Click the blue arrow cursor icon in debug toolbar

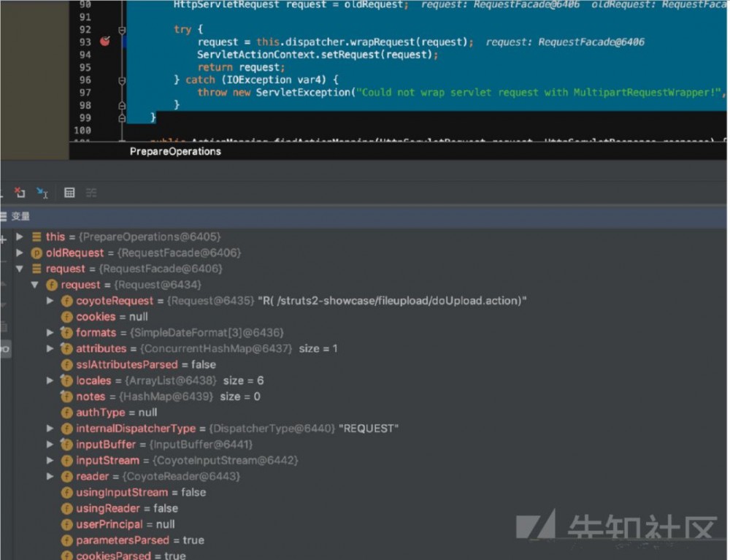(x=42, y=193)
